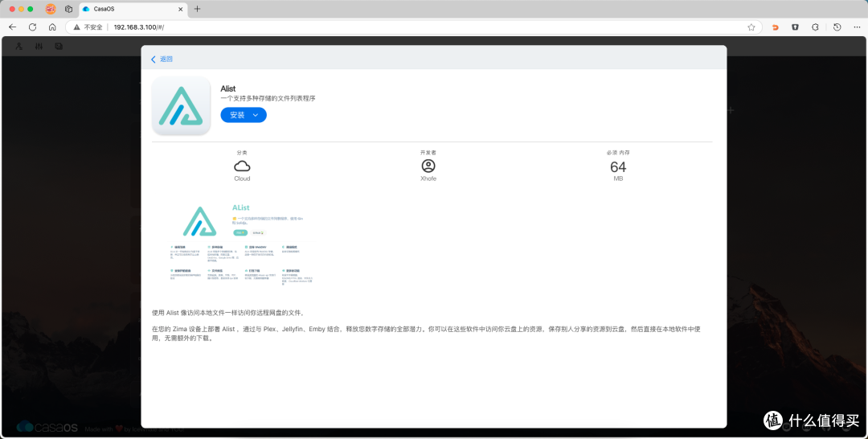This screenshot has width=868, height=439.
Task: Open the browser three-dots menu
Action: coord(857,27)
